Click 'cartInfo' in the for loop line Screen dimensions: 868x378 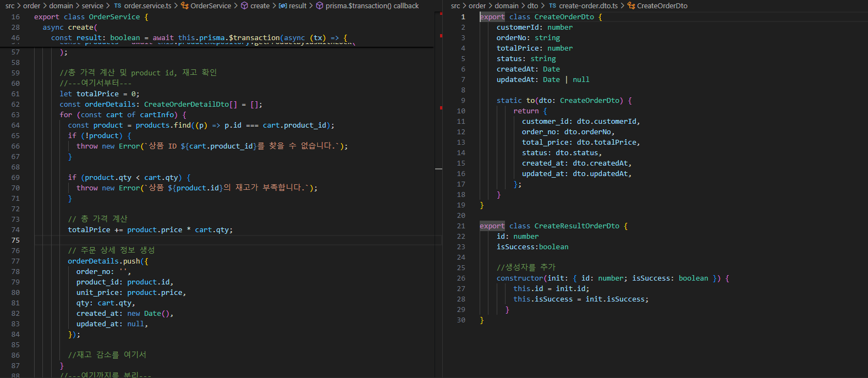coord(157,115)
